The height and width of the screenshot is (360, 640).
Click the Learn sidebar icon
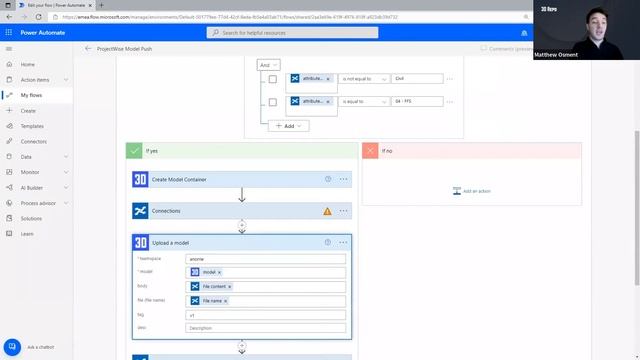(x=9, y=233)
